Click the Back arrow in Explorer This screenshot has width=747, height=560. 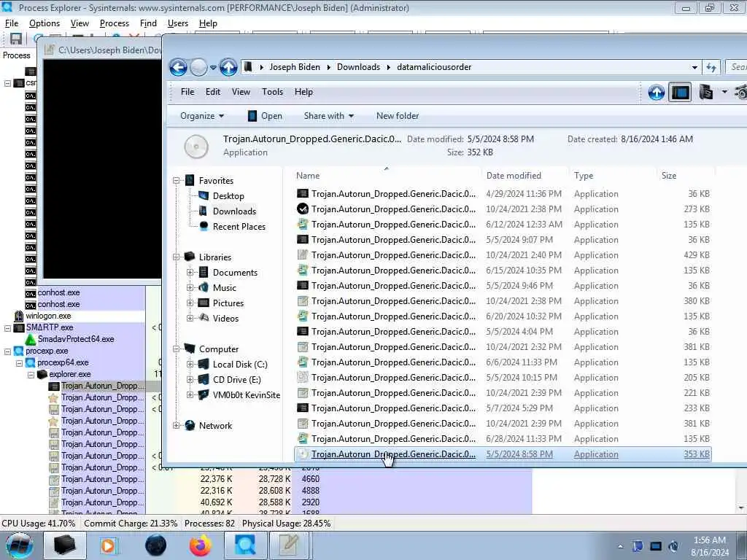(x=178, y=67)
